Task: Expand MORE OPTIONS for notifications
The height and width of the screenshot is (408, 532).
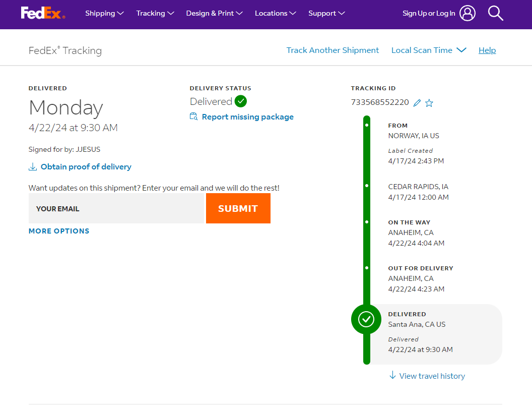Action: coord(59,231)
